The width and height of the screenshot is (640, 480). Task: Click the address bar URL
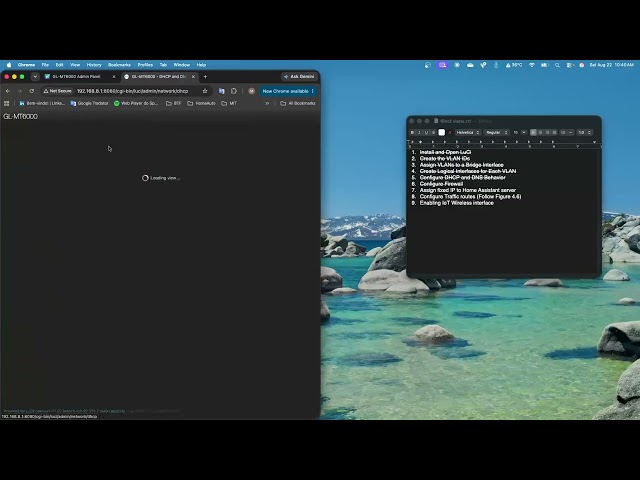coord(133,91)
